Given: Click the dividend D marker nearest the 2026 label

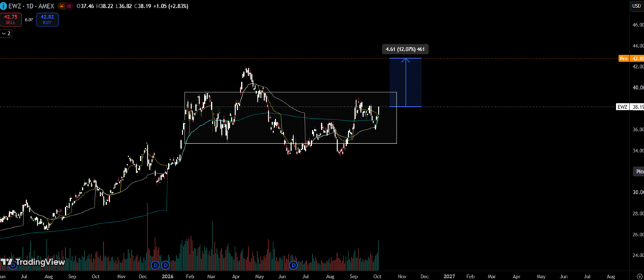Looking at the screenshot, I should tap(165, 265).
